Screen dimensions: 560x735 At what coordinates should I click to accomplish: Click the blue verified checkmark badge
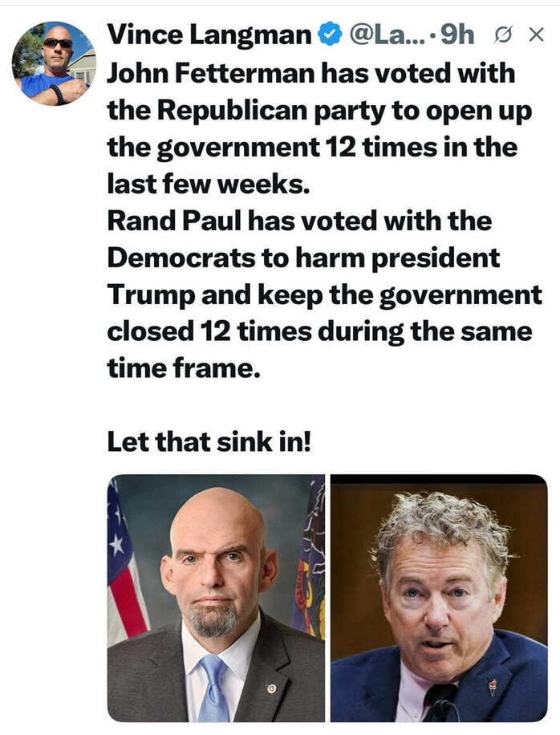pos(331,35)
